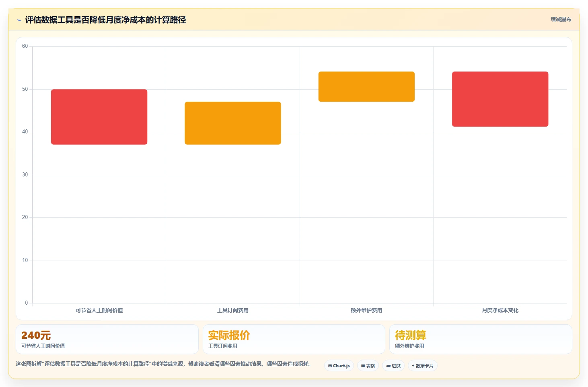The height and width of the screenshot is (387, 588).
Task: Click the 进度 tag chip
Action: point(393,366)
